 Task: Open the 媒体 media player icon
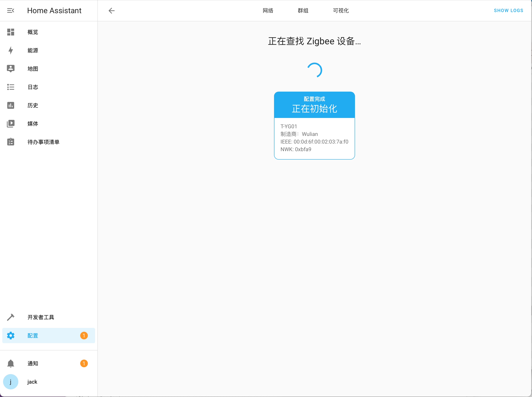[x=11, y=123]
